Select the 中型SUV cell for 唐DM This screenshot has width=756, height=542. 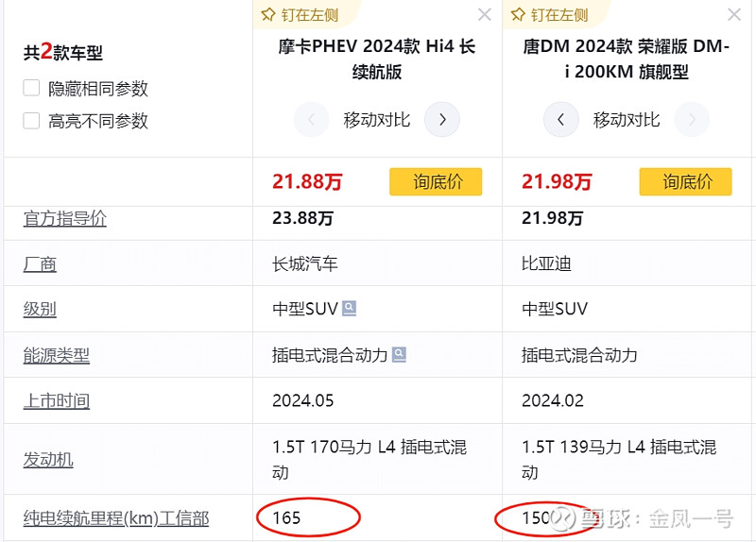pyautogui.click(x=555, y=309)
